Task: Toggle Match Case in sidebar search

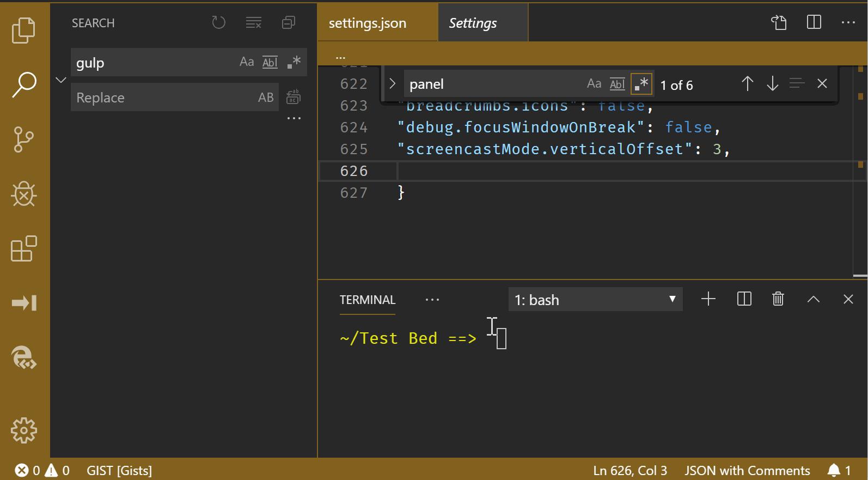Action: 247,62
